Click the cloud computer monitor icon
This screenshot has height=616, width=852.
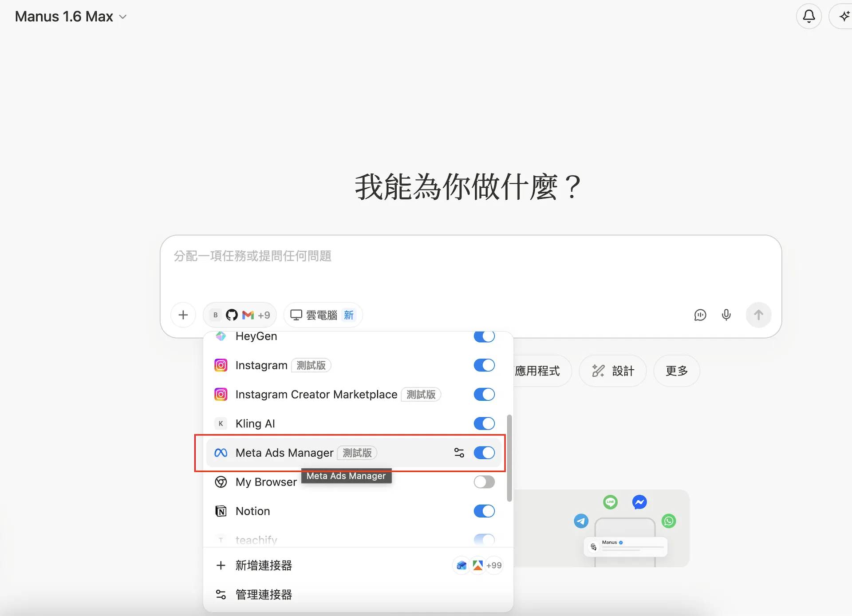coord(296,315)
